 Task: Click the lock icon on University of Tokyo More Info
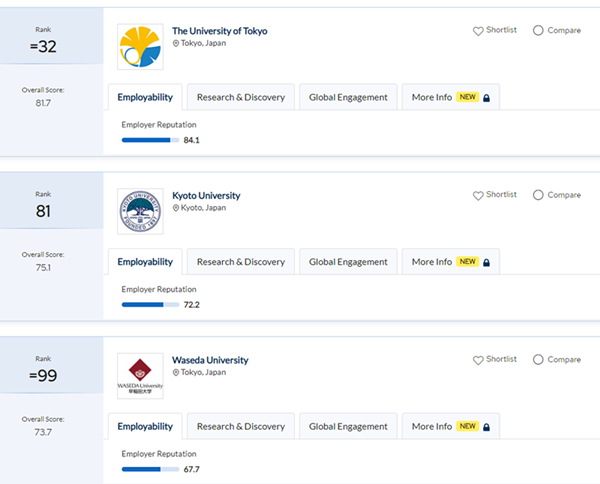tap(486, 98)
